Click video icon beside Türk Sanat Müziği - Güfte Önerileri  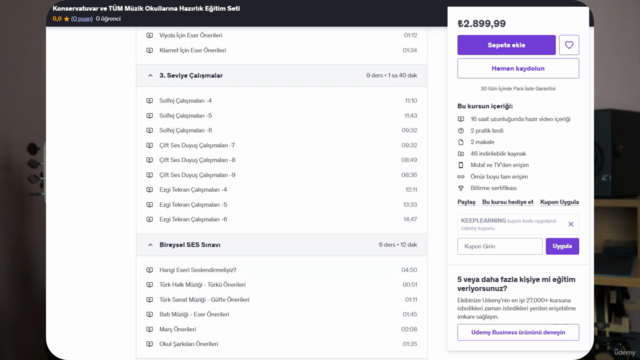click(150, 300)
